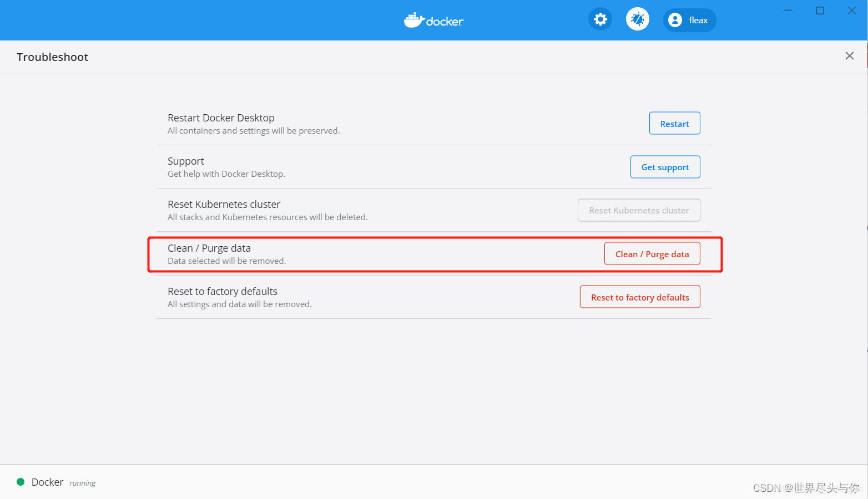Click the user avatar inside the fleax button
Screen dimensions: 868x499
[x=674, y=19]
